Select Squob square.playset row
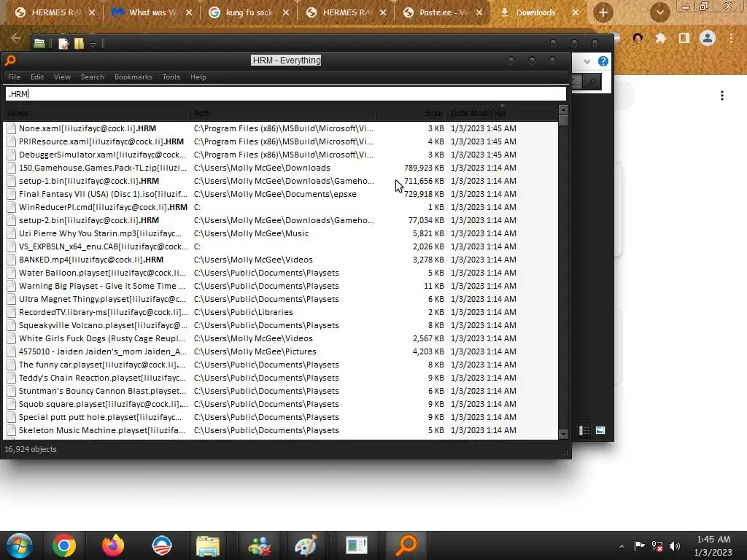This screenshot has height=560, width=747. click(x=281, y=404)
